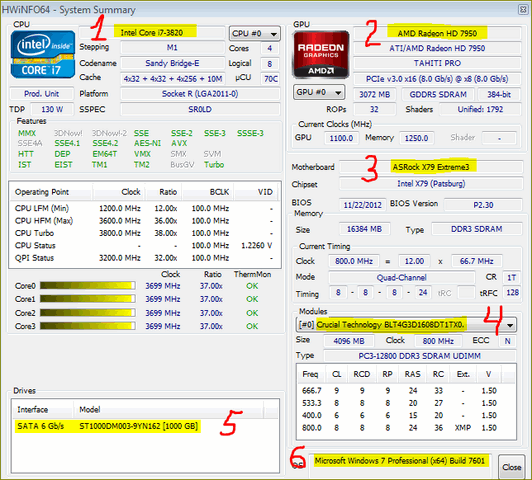Select the CPU HFM (Max) row

point(145,221)
